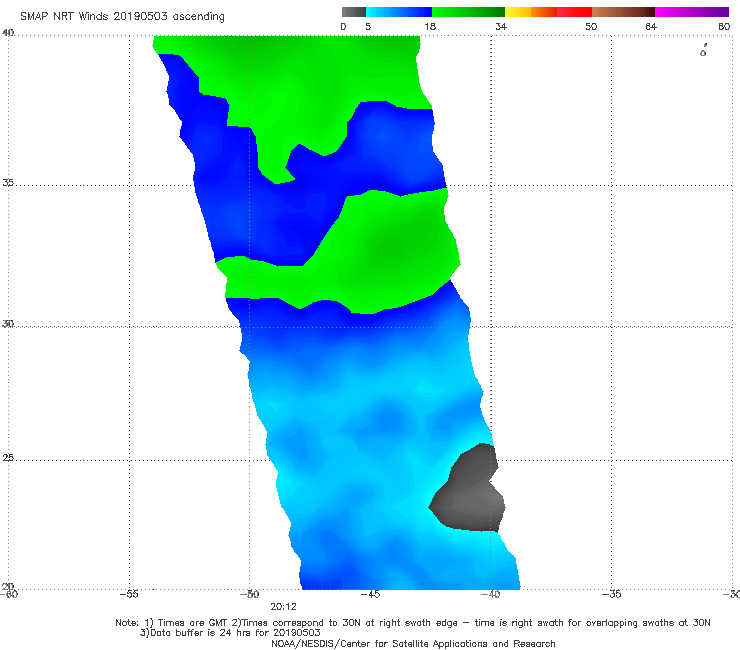This screenshot has height=650, width=740.
Task: Click the longitude label '-35'
Action: point(611,594)
